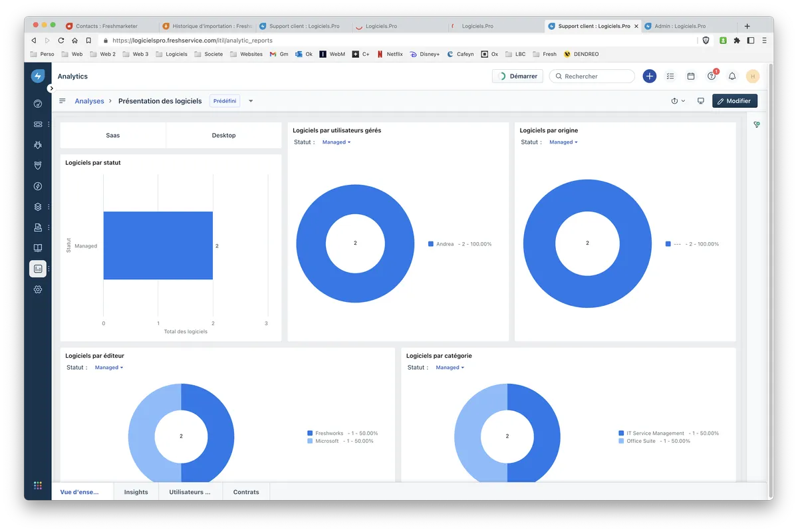Select the Analytics chart icon in sidebar
Screen dimensions: 798x532
38,269
